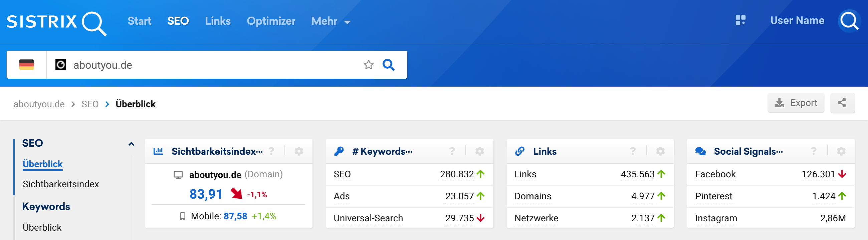The height and width of the screenshot is (240, 868).
Task: Click into the aboutyou.de domain input
Action: pos(202,65)
